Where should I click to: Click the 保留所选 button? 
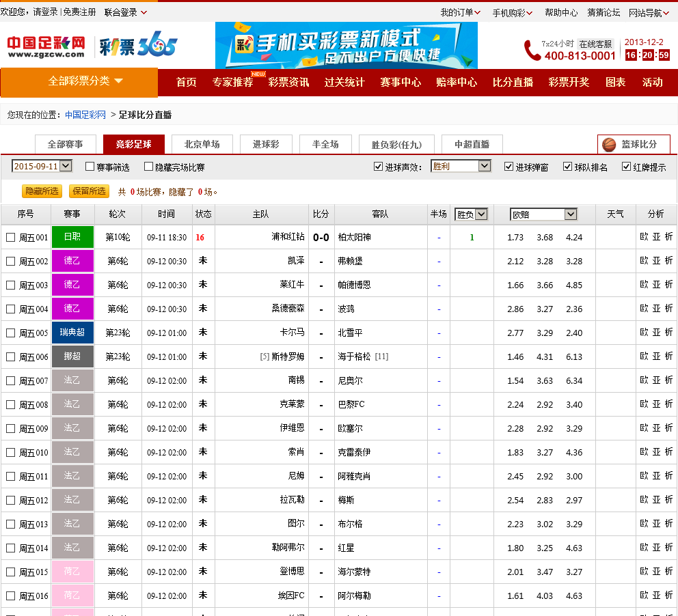[x=89, y=191]
